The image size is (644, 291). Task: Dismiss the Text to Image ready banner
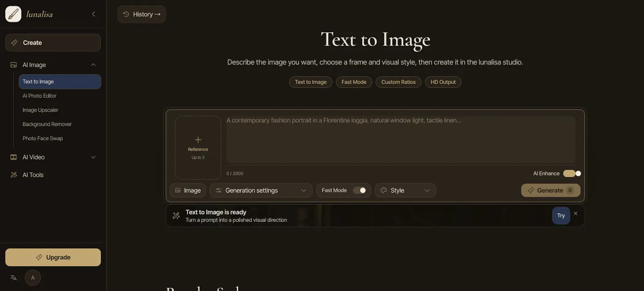576,213
